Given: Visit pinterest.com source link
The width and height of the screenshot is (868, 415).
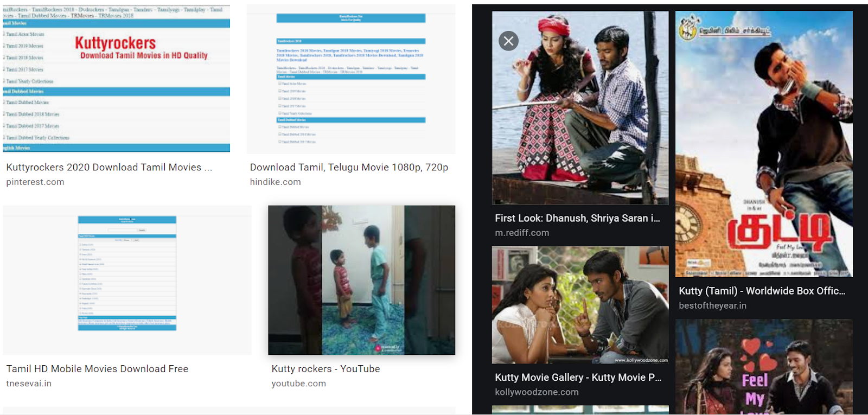Looking at the screenshot, I should click(35, 182).
